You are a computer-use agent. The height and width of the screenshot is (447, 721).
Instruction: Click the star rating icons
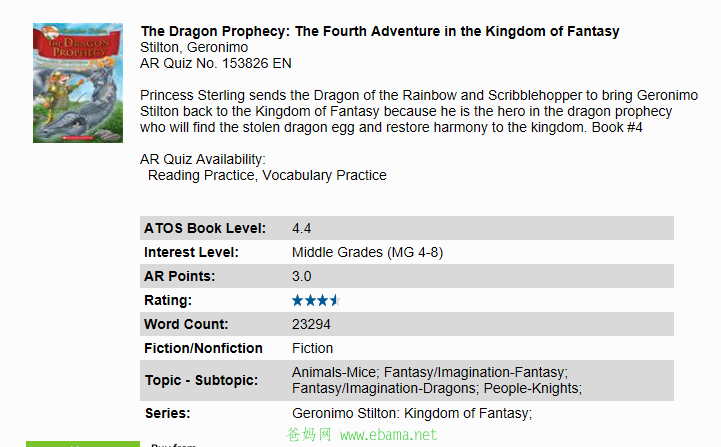(316, 300)
